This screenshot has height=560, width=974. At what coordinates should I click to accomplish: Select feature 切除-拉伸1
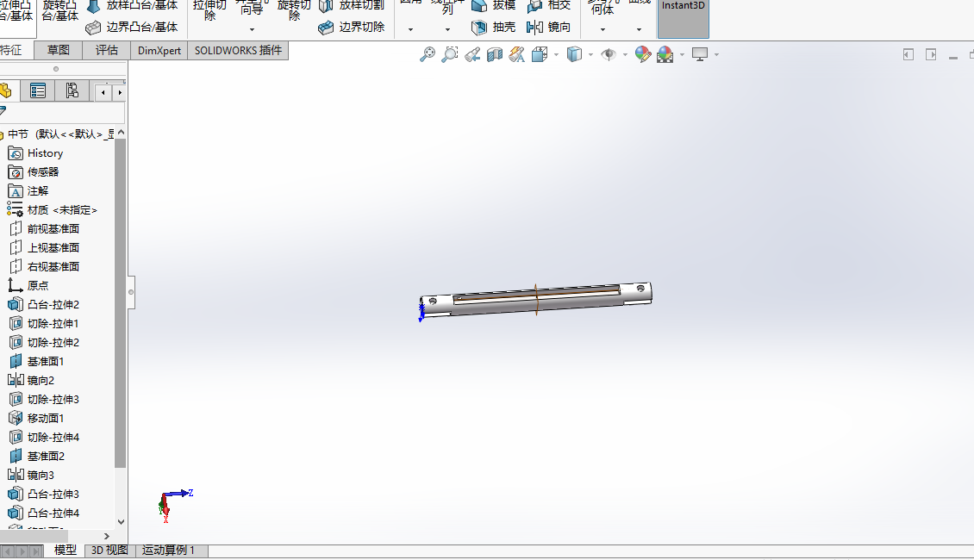pyautogui.click(x=43, y=323)
